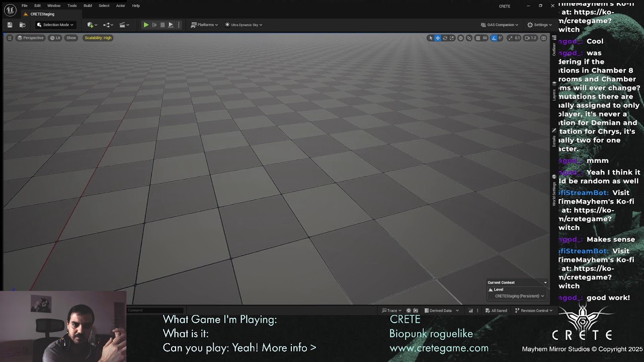
Task: Activate the Translate move gizmo tool
Action: click(438, 38)
